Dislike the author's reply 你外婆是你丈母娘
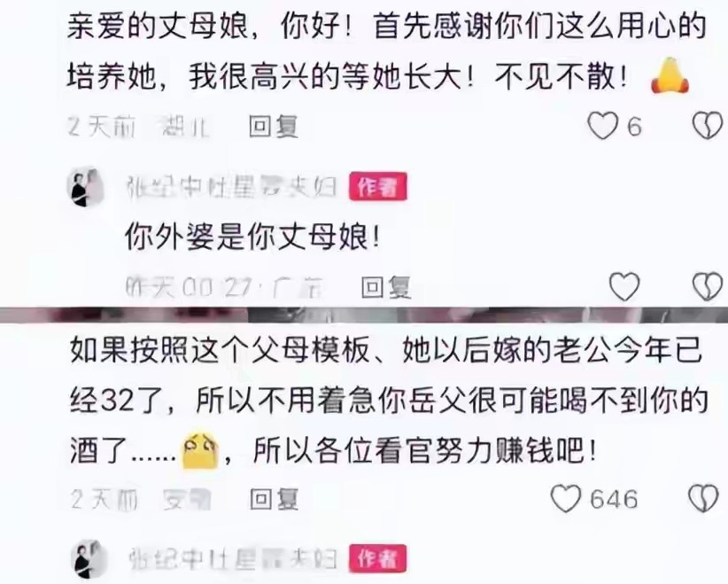Viewport: 728px width, 584px height. coord(708,286)
